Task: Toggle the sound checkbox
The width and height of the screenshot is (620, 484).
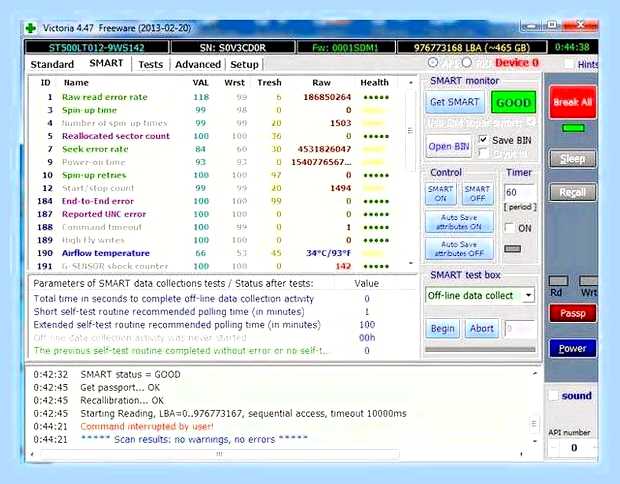Action: pyautogui.click(x=554, y=395)
